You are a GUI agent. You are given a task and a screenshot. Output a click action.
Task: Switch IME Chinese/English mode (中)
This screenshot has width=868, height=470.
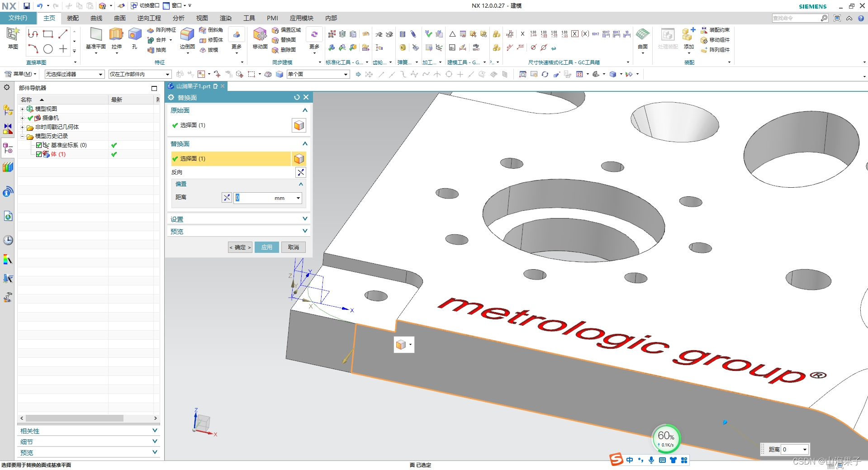630,460
